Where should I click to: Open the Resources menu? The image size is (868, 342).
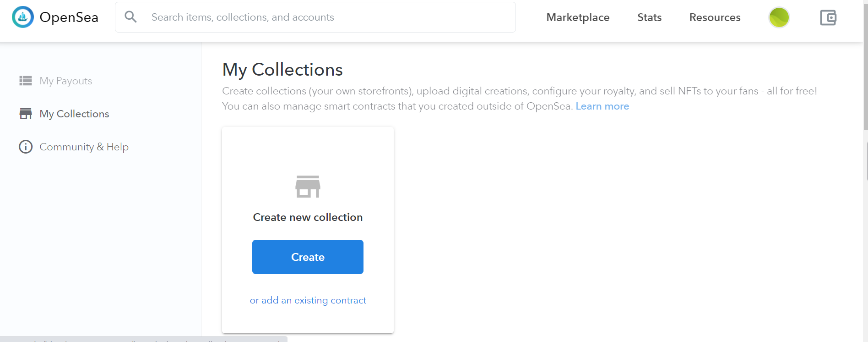715,17
